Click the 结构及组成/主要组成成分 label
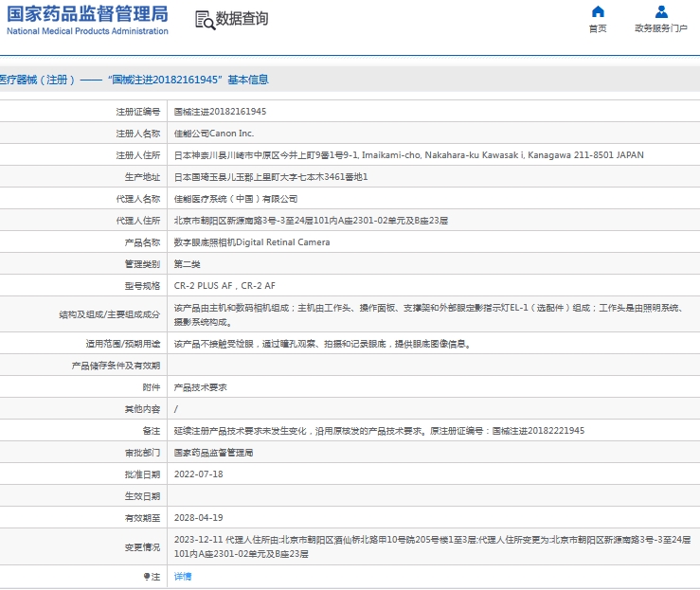Image resolution: width=700 pixels, height=590 pixels. coord(109,315)
